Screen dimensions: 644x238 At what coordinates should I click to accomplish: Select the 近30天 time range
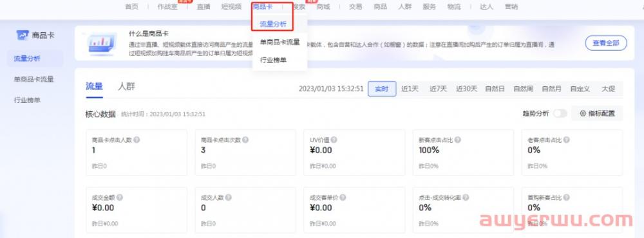[466, 89]
